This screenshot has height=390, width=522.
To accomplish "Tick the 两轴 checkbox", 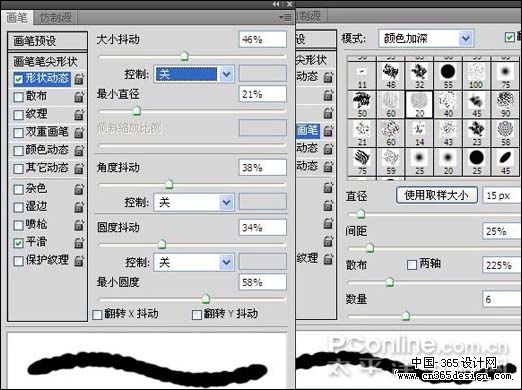I will pos(412,265).
